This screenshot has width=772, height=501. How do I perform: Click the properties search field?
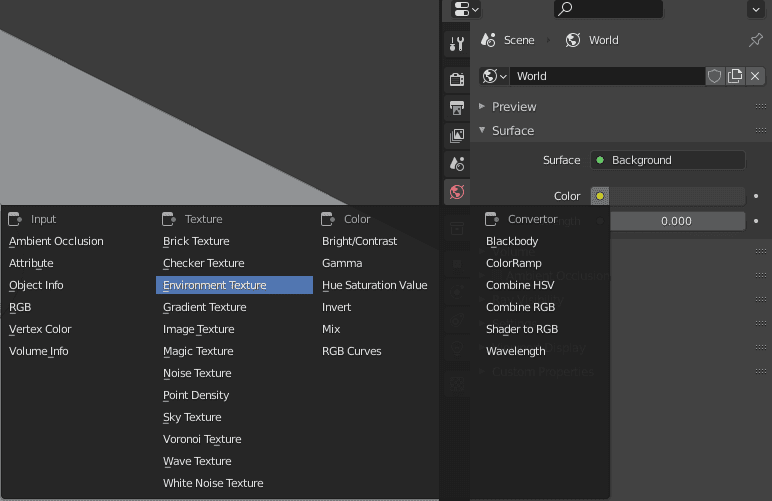608,9
